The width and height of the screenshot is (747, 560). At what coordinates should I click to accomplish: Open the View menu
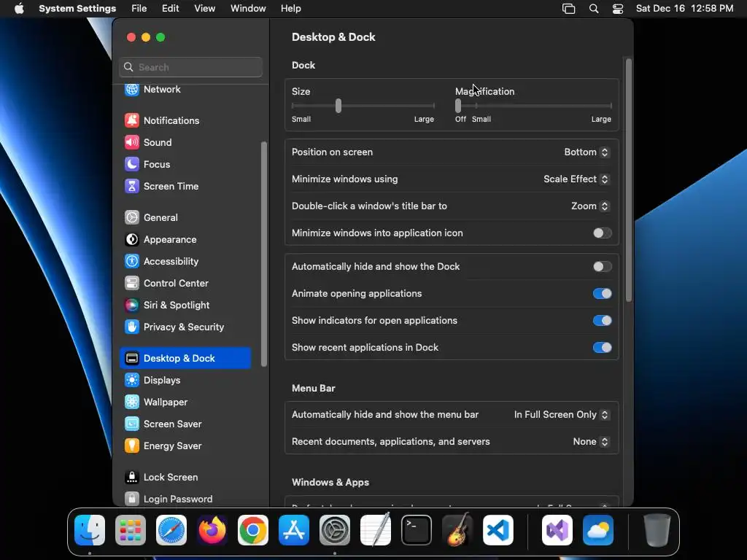205,9
